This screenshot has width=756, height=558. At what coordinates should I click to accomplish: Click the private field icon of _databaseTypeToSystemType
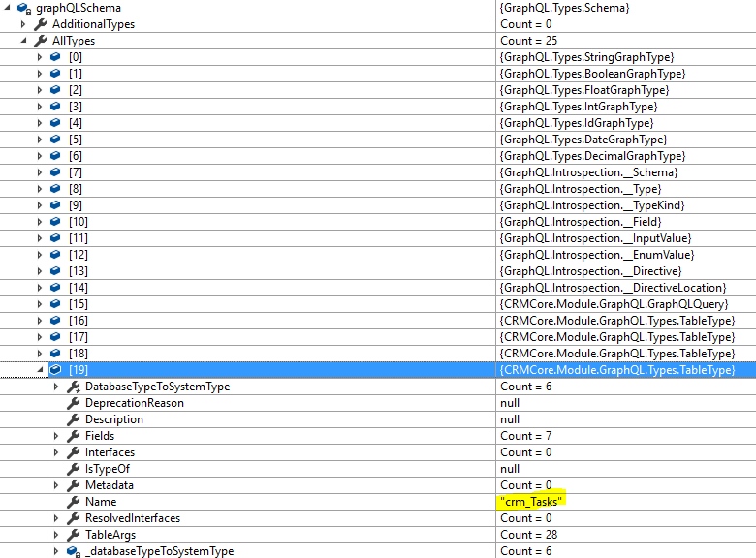click(73, 552)
